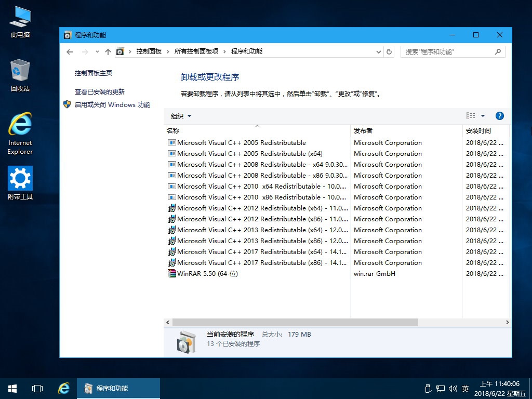Open the recent locations dropdown

(x=97, y=52)
